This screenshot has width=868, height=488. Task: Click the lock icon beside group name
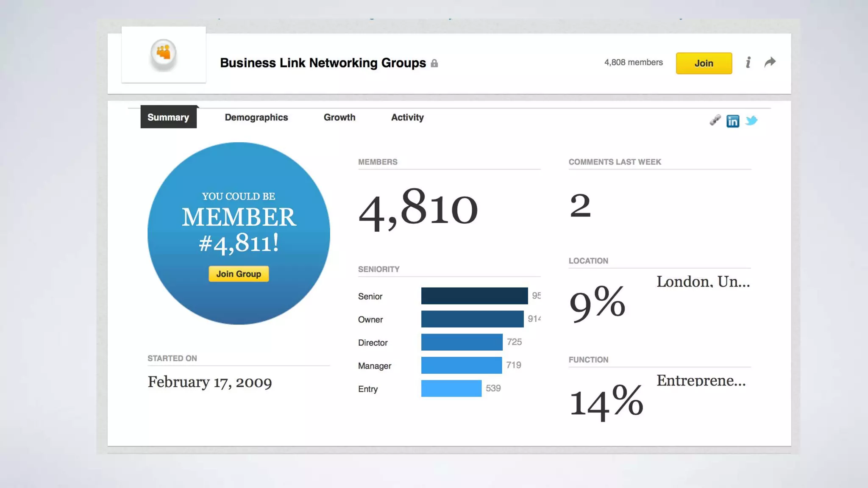point(434,64)
